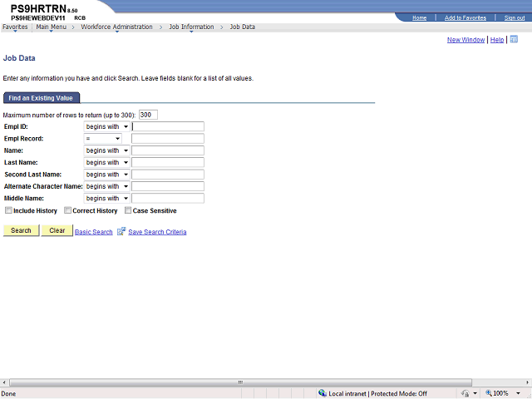
Task: Enable the Include History checkbox
Action: pyautogui.click(x=8, y=210)
